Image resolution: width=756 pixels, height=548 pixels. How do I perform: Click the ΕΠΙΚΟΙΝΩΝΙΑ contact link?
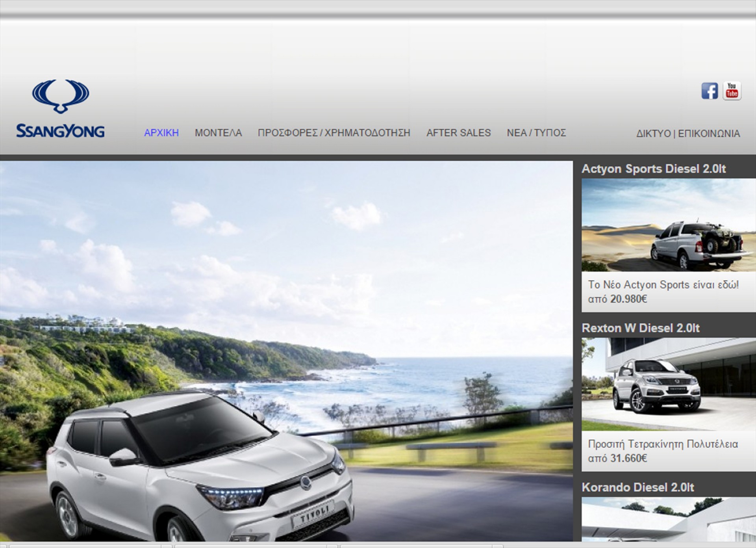[709, 134]
